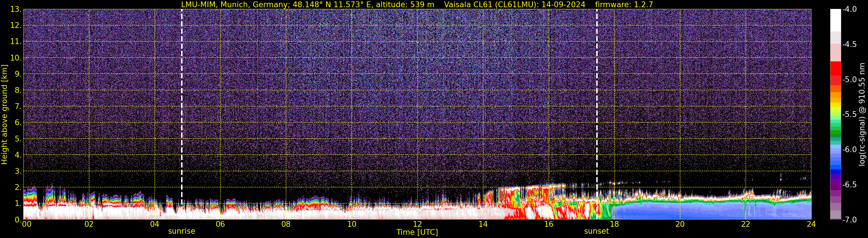Viewport: 868px width, 238px height.
Task: Click the '-4.5' colorbar tick label
Action: coord(850,44)
